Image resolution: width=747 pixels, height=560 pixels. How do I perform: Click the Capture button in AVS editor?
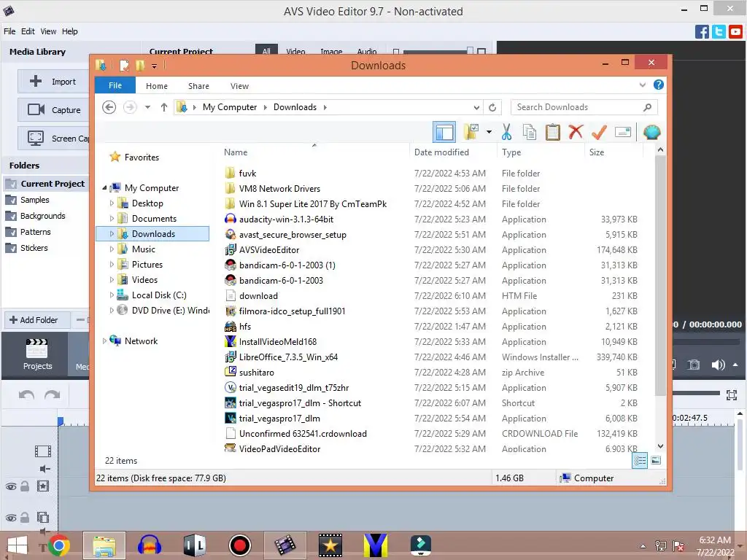point(53,110)
